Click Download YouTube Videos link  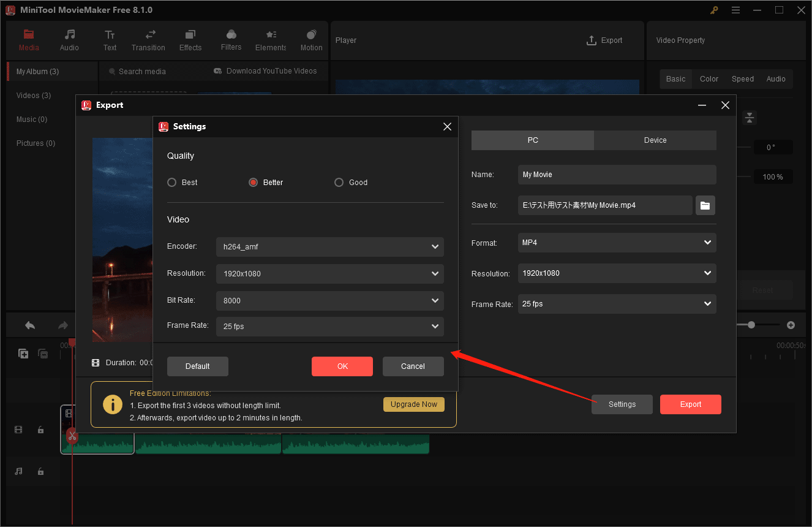click(x=265, y=71)
